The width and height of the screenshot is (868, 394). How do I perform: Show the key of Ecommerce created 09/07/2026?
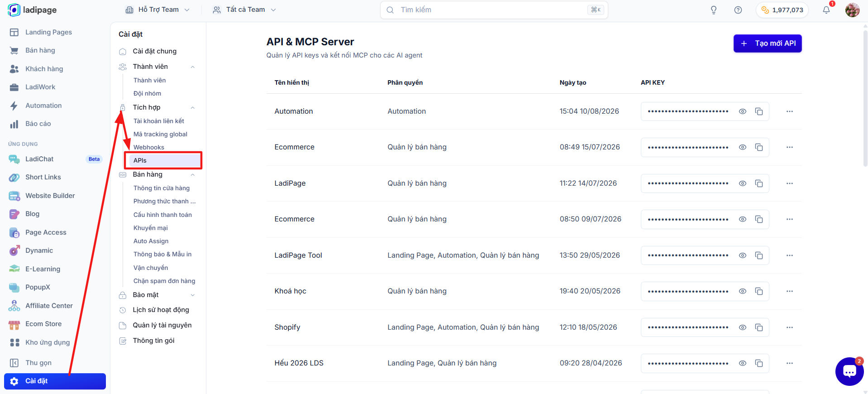(743, 219)
